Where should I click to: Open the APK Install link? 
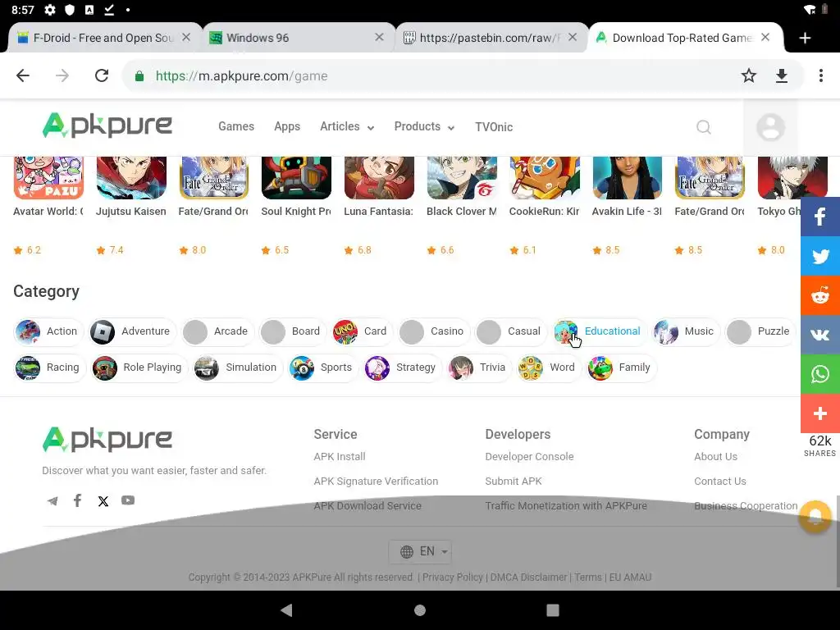pyautogui.click(x=340, y=456)
